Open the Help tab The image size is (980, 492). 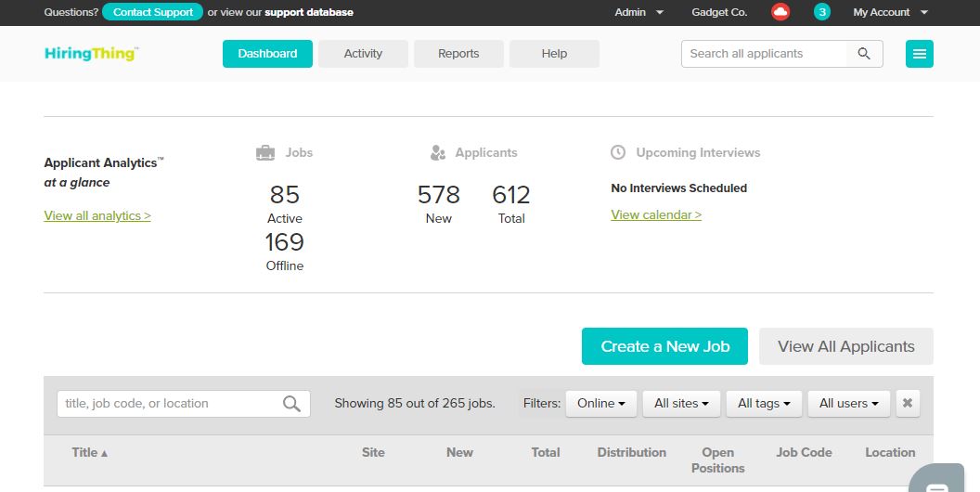554,54
